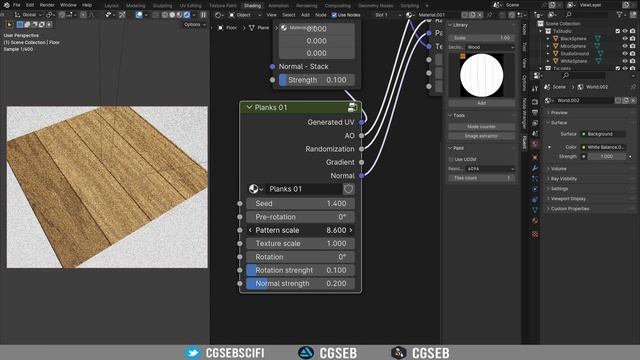Adjust the Normal strength slider
Screen dimensions: 640x360
pos(300,283)
